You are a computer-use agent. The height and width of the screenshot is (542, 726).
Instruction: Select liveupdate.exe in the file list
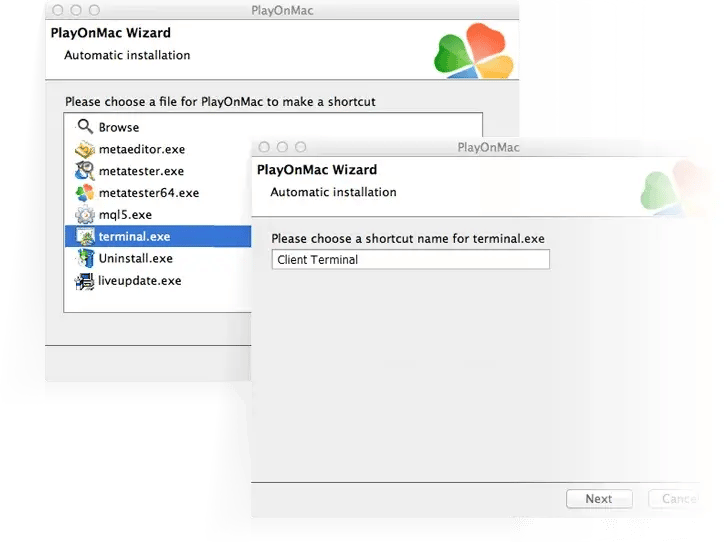click(x=140, y=280)
